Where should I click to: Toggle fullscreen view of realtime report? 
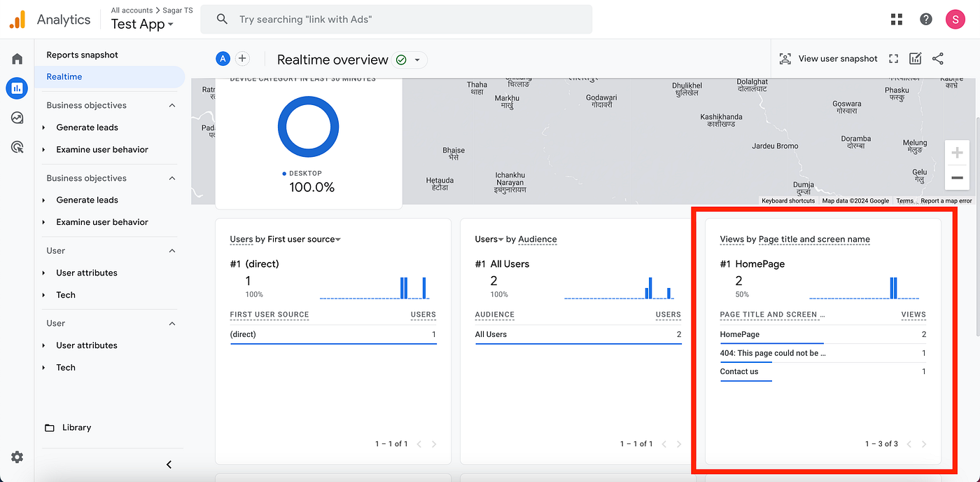[x=893, y=59]
